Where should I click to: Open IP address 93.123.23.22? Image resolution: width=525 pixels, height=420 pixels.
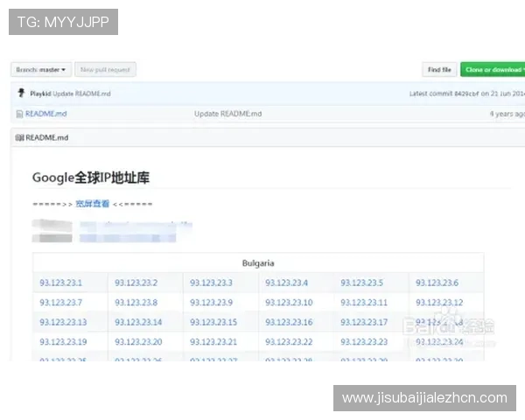[289, 342]
